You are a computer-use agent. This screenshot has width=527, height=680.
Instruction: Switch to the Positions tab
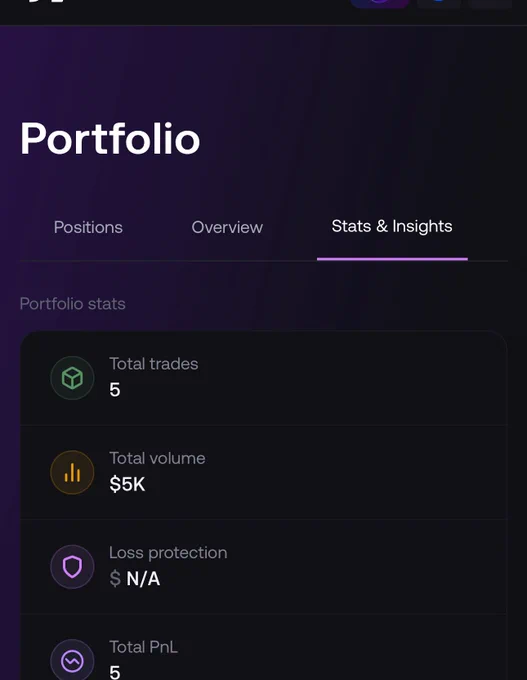[88, 227]
